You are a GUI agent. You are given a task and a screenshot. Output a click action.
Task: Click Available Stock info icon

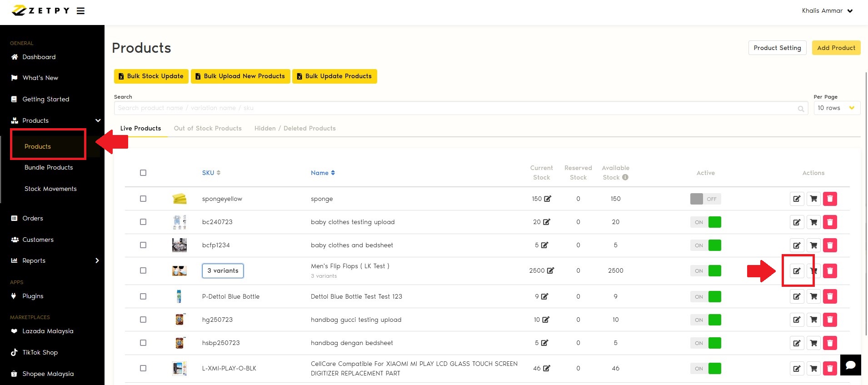point(625,177)
